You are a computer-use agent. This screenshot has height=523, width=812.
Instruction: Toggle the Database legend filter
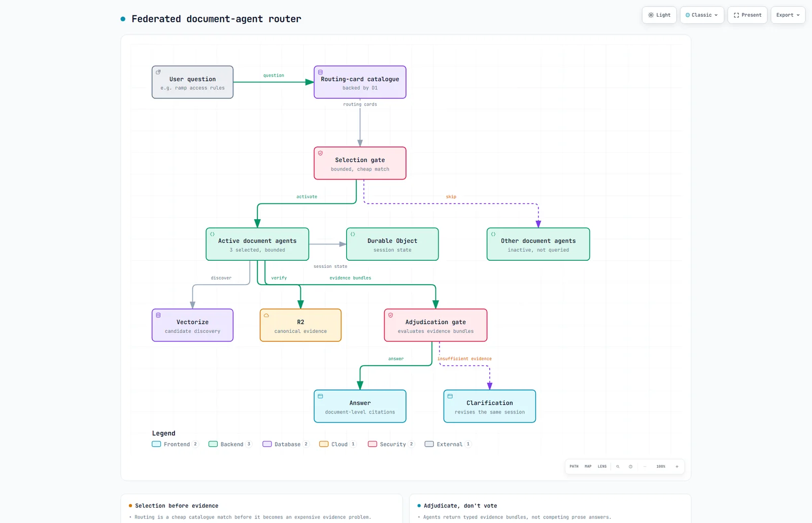coord(286,444)
